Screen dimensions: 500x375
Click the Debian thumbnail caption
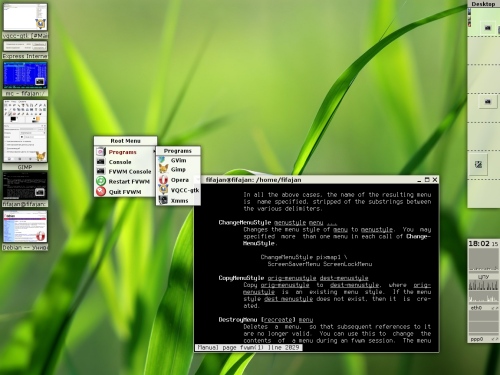[25, 247]
